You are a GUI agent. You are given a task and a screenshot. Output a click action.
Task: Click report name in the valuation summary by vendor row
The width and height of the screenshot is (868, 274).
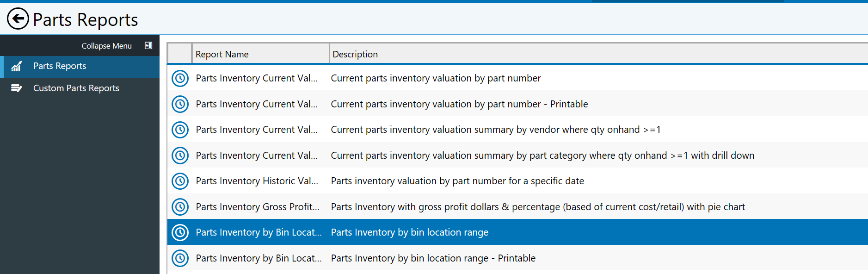(257, 130)
